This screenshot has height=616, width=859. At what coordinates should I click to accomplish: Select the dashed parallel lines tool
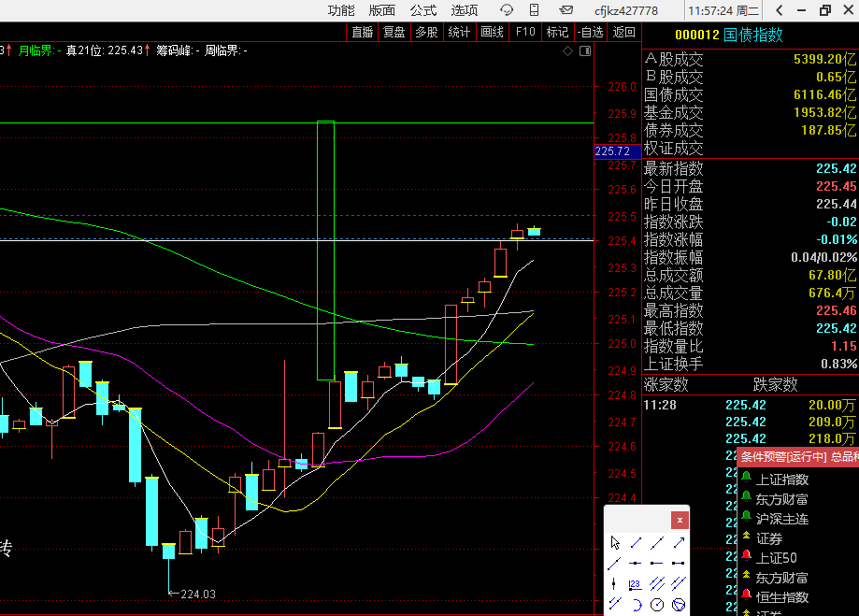coord(615,604)
